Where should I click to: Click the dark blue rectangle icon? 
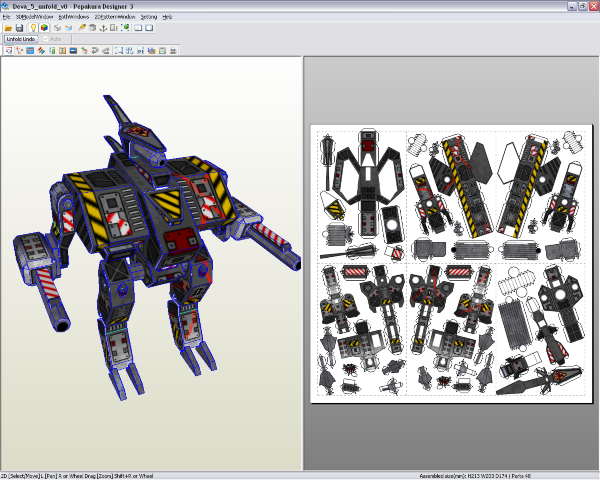[x=73, y=51]
